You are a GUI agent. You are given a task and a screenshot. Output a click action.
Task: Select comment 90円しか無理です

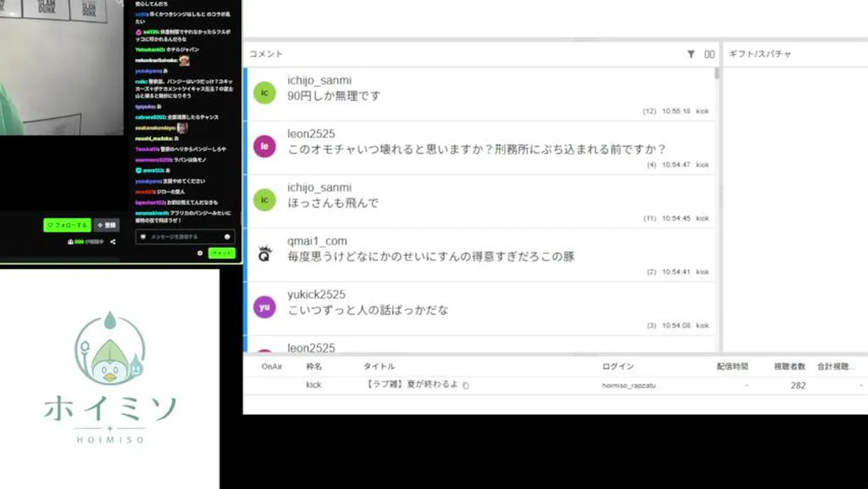334,96
